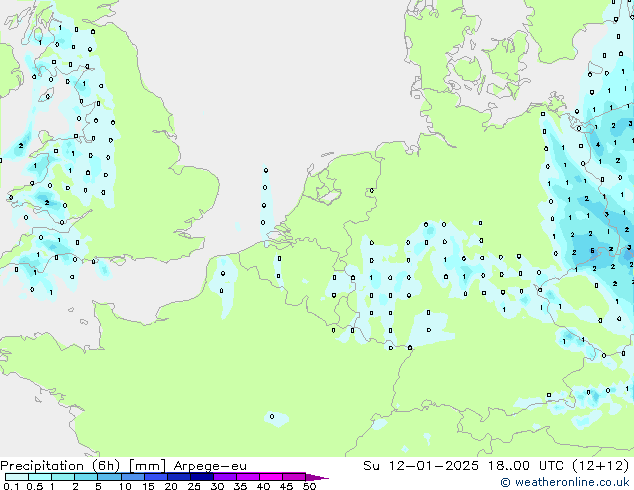
Task: Open the weatheronline.co.uk copyright link
Action: coord(564,482)
